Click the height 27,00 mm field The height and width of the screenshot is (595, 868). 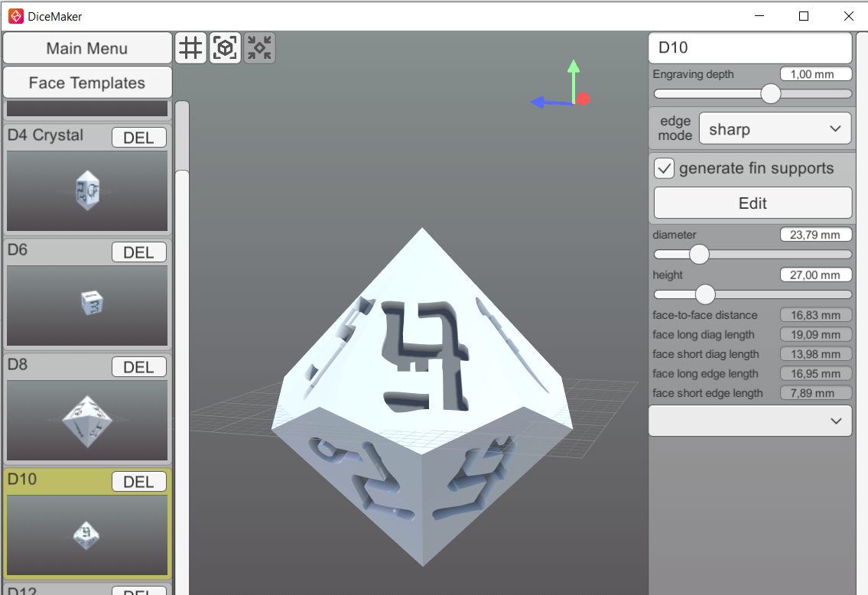(816, 275)
